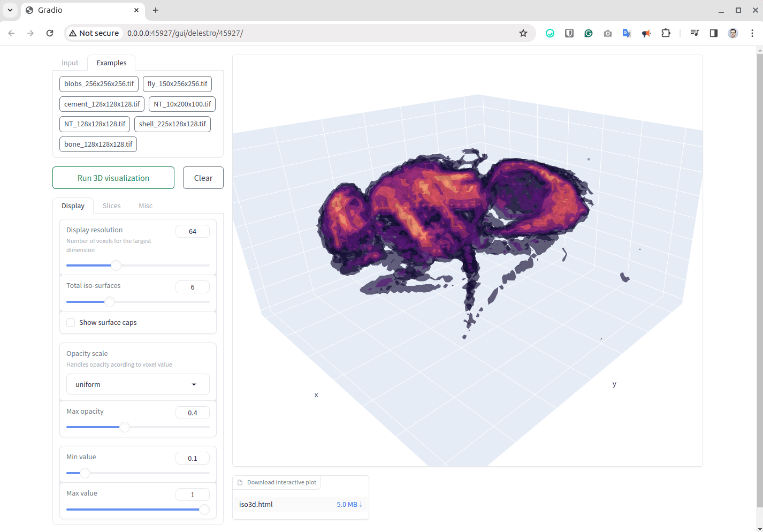Click the Total iso-surfaces number field
The height and width of the screenshot is (532, 763).
coord(193,287)
